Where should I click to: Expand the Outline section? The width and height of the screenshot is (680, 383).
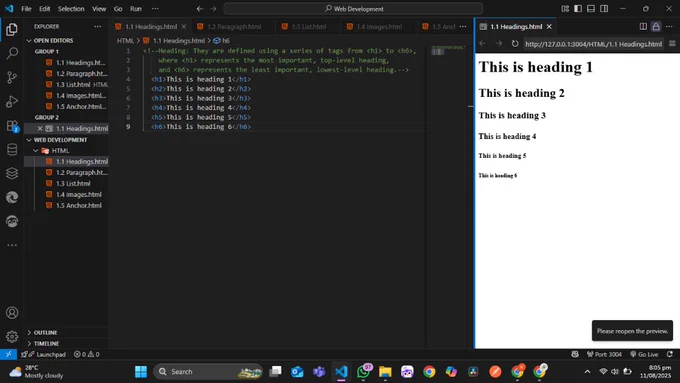[x=45, y=333]
